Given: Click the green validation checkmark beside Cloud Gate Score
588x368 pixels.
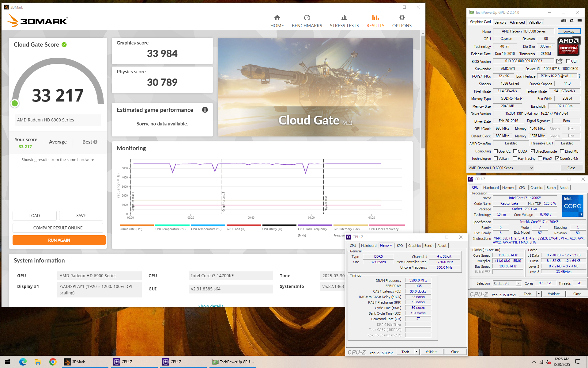Looking at the screenshot, I should [64, 44].
